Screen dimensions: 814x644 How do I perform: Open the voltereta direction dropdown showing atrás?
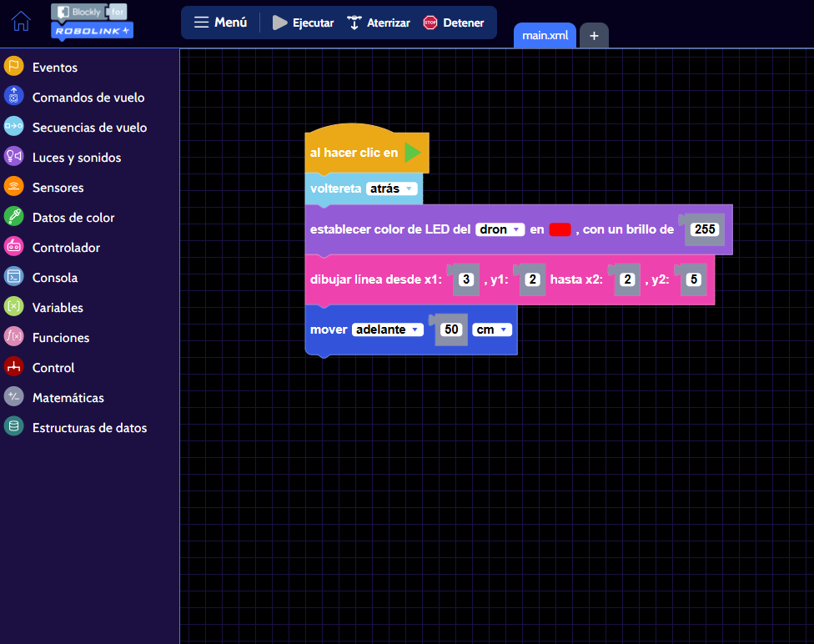392,189
